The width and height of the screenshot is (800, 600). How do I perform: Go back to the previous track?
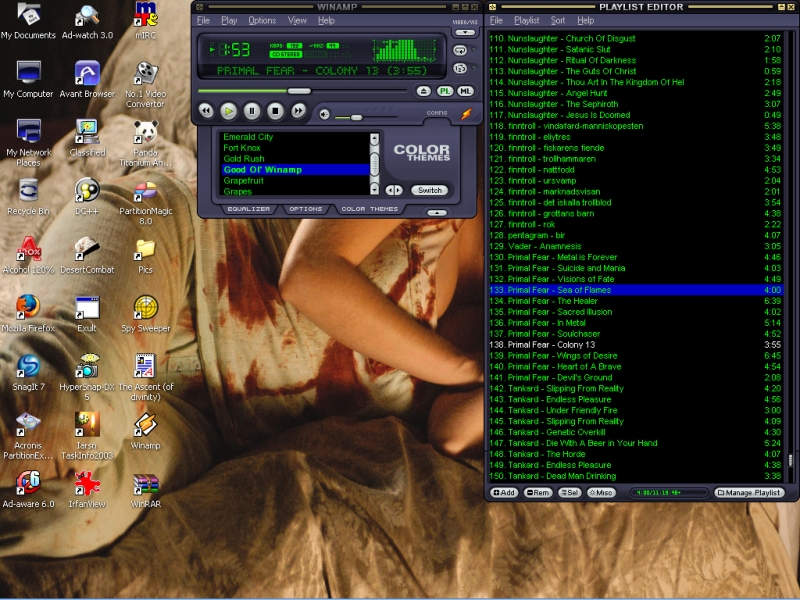[206, 111]
